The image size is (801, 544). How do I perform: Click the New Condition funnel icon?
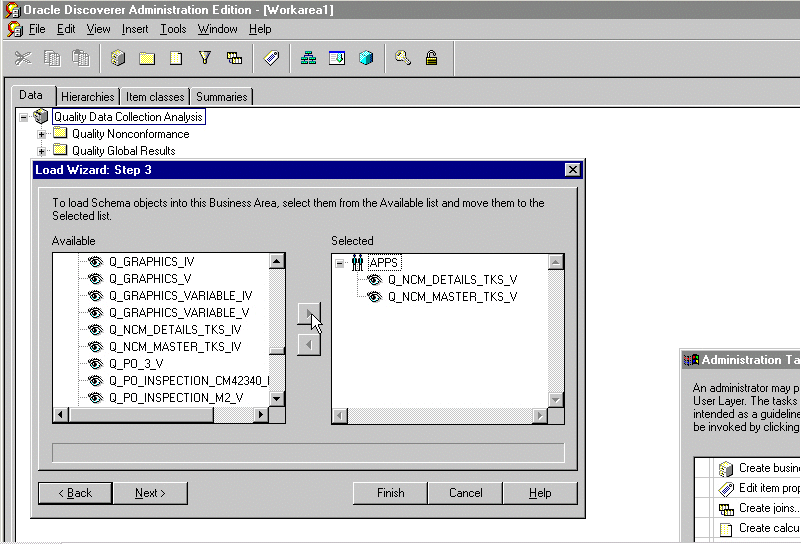tap(205, 58)
